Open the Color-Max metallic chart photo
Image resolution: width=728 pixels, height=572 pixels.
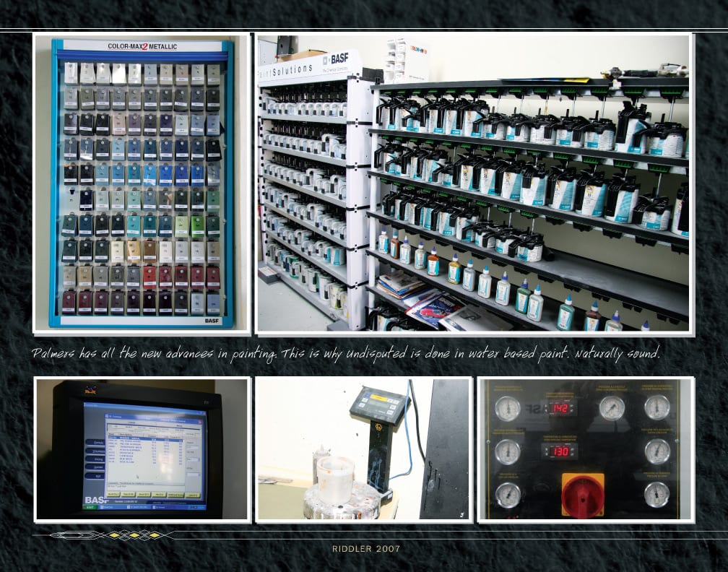coord(142,183)
